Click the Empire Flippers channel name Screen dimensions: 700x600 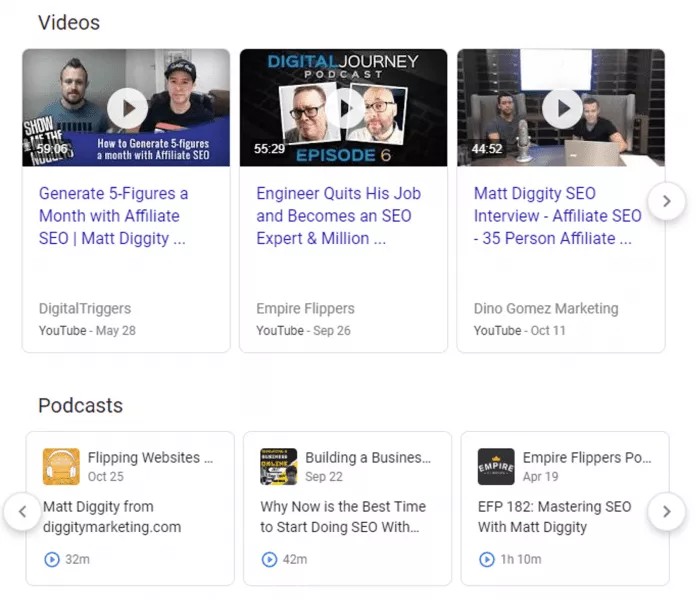305,308
